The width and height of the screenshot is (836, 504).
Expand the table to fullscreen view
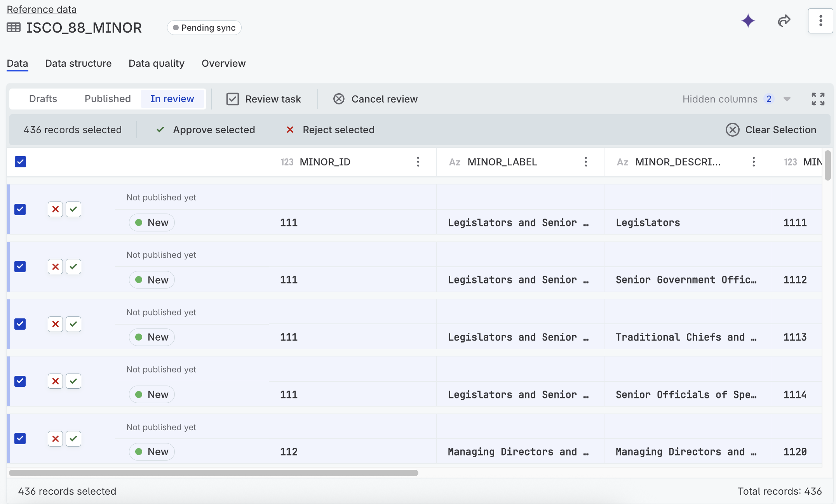818,99
